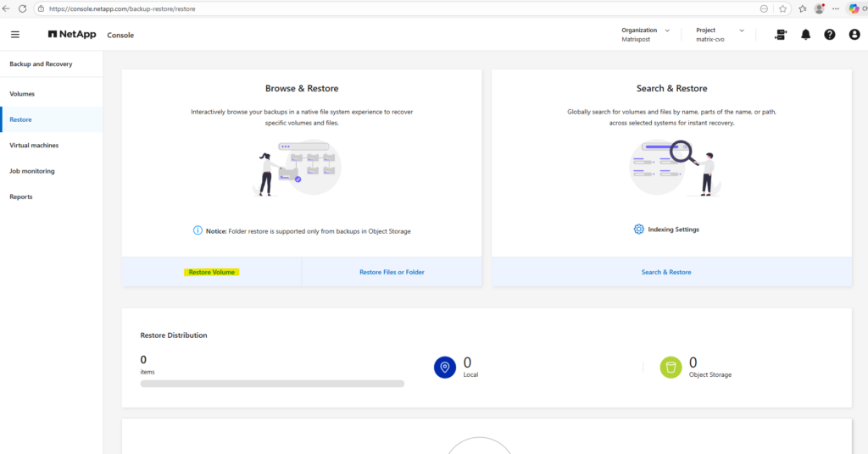The image size is (868, 454).
Task: Expand the Organization dropdown
Action: click(x=666, y=30)
